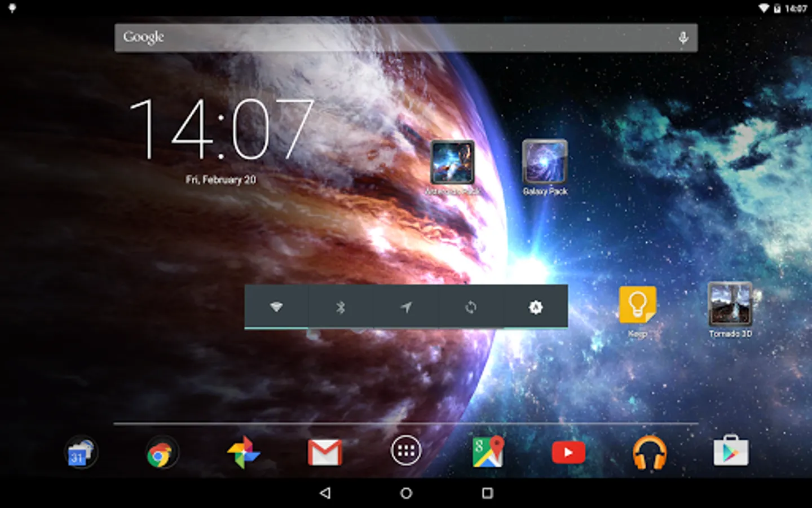Viewport: 812px width, 508px height.
Task: Tap the battery status bar icon
Action: (x=777, y=8)
